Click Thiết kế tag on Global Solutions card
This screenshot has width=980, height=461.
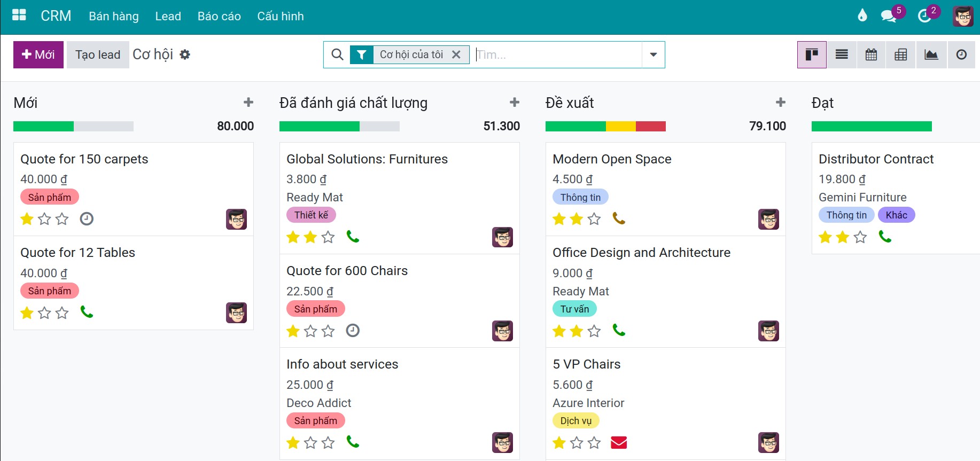311,215
